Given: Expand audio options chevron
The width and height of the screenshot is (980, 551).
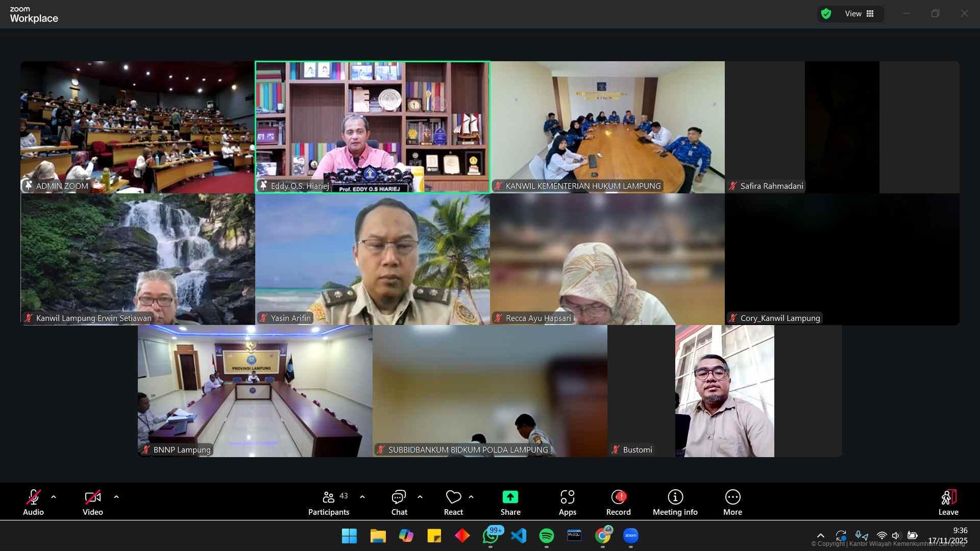Looking at the screenshot, I should point(54,497).
